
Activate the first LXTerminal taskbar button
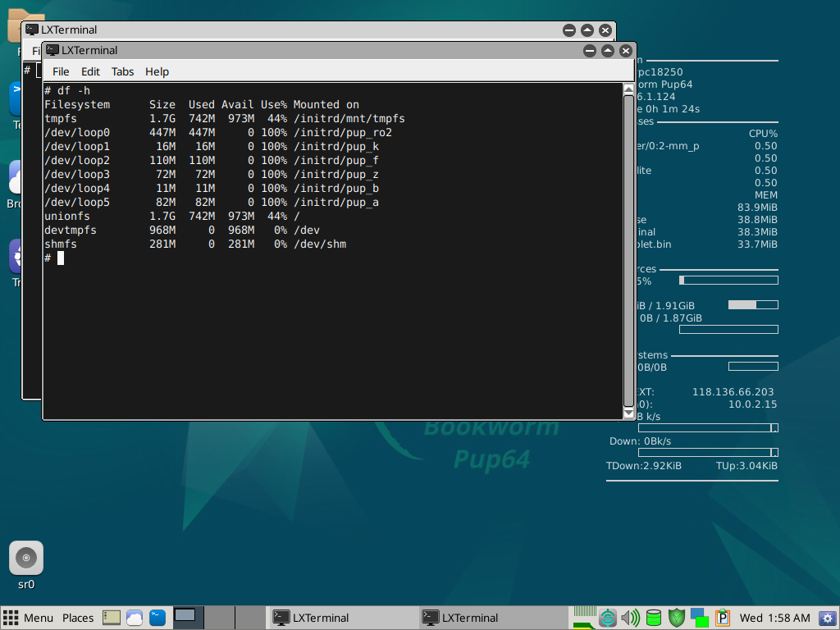(x=342, y=618)
